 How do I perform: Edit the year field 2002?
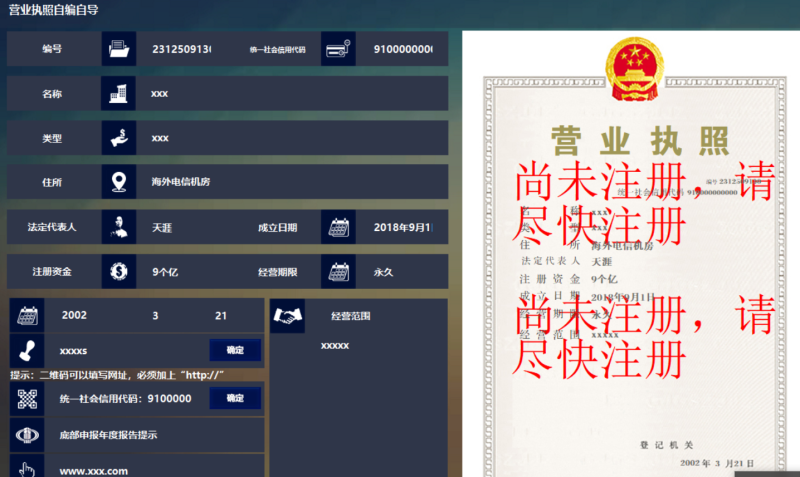[x=74, y=315]
